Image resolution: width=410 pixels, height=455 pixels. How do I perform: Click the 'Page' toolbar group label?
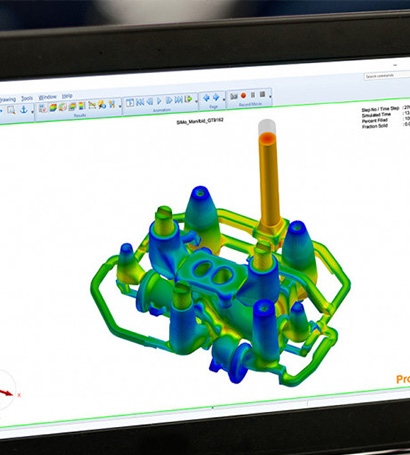pos(213,107)
